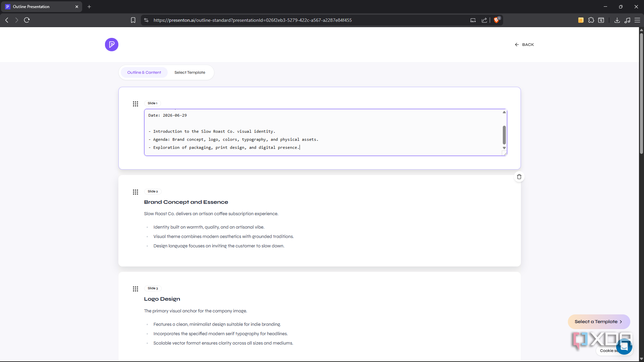
Task: Open the orange extension icon
Action: click(x=581, y=20)
